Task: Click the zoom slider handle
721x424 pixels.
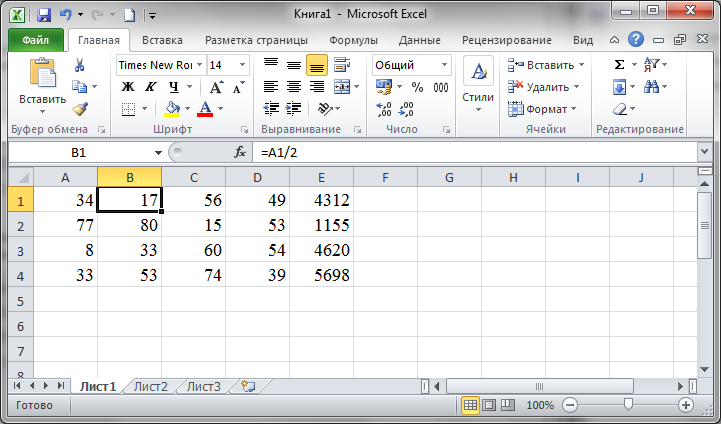Action: [x=628, y=405]
